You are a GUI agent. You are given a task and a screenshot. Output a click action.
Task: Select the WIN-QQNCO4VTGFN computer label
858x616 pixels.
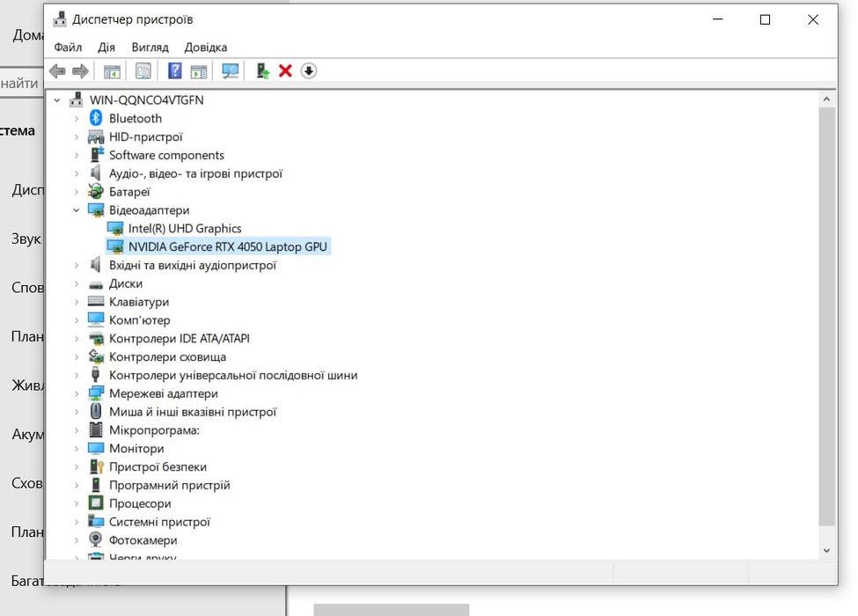(147, 100)
